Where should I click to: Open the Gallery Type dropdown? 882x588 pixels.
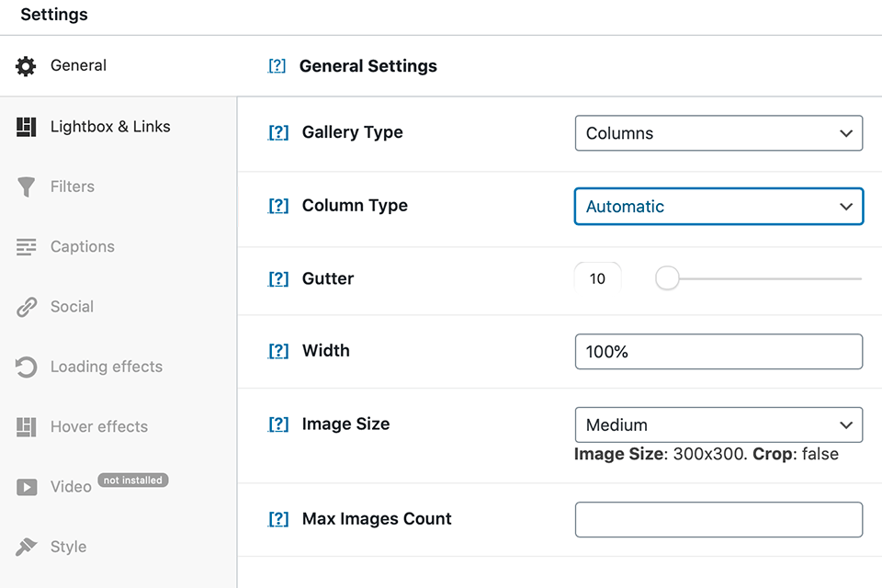[x=718, y=132]
